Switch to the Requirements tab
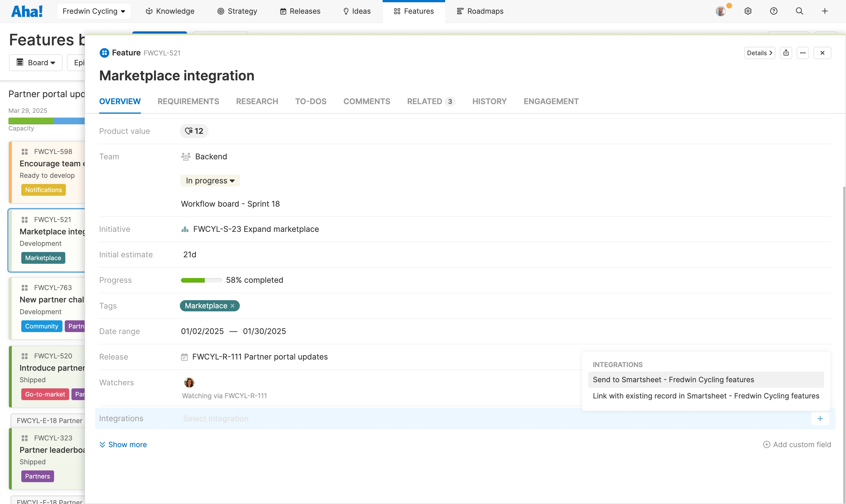This screenshot has width=846, height=504. pyautogui.click(x=188, y=101)
